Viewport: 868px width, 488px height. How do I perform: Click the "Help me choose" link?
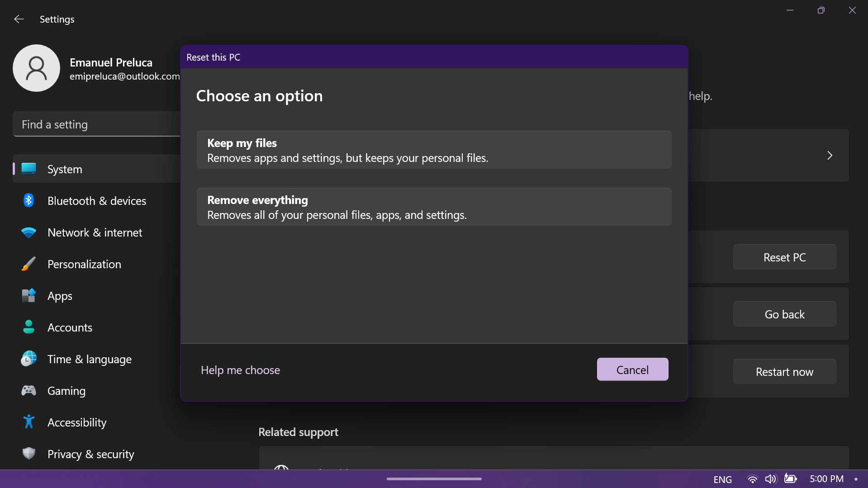click(x=240, y=370)
